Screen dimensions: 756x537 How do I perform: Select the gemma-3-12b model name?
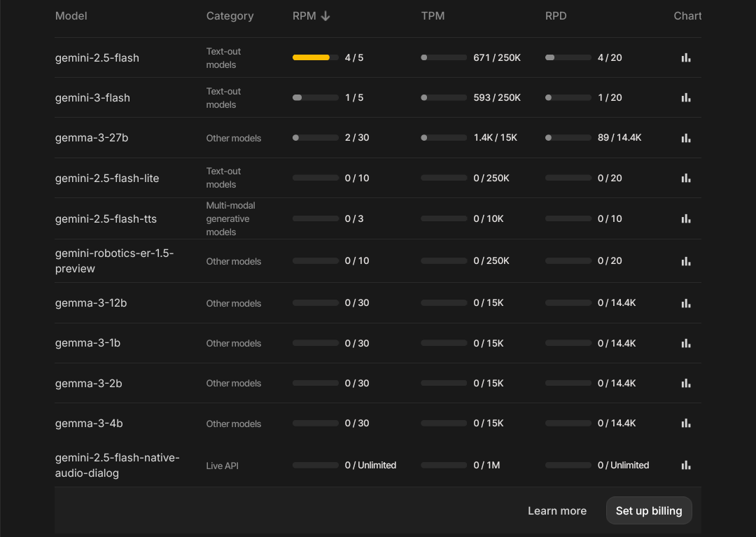(91, 303)
